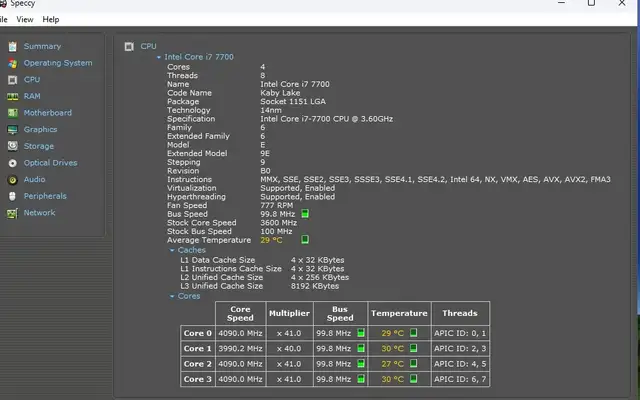Click the Storage drive icon
Screen dimensions: 640x400
[x=13, y=146]
